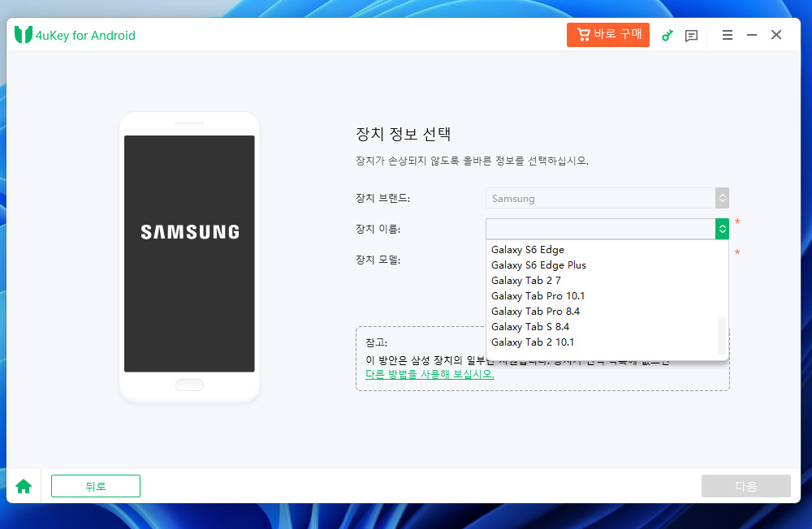The width and height of the screenshot is (812, 529).
Task: Minimize the 4uKey window
Action: pyautogui.click(x=752, y=35)
